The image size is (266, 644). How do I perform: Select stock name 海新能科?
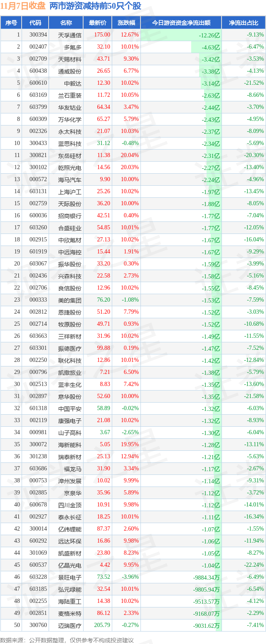70,445
